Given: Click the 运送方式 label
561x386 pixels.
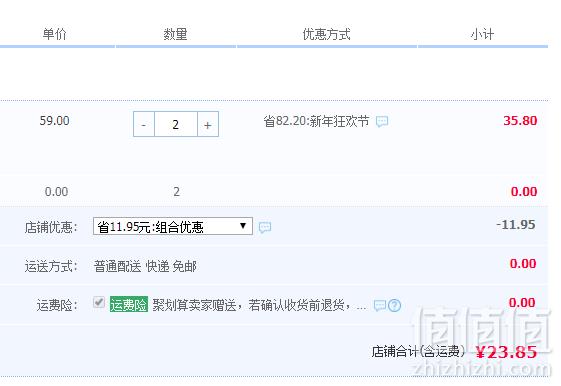Looking at the screenshot, I should [51, 266].
